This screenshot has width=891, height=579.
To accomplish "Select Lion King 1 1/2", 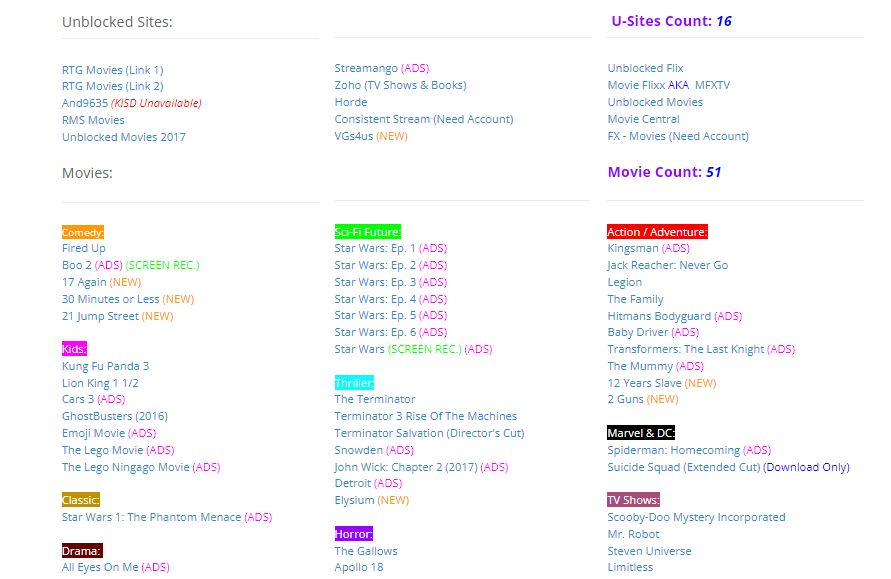I will point(100,384).
